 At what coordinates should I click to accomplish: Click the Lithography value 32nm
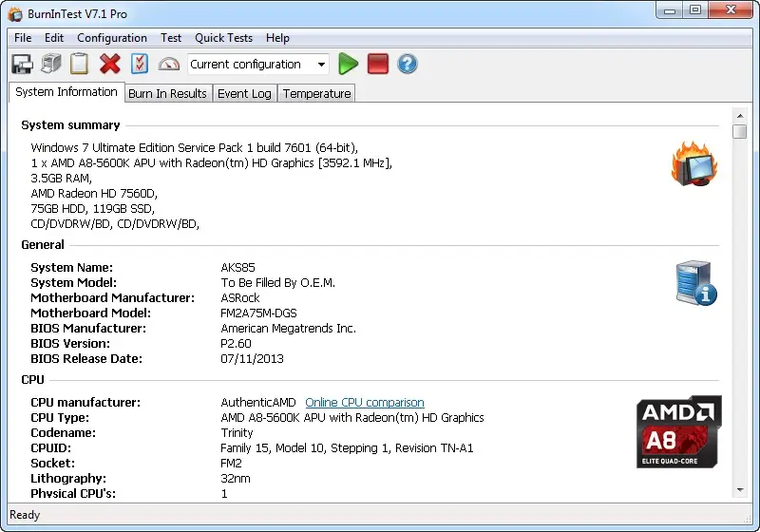235,479
